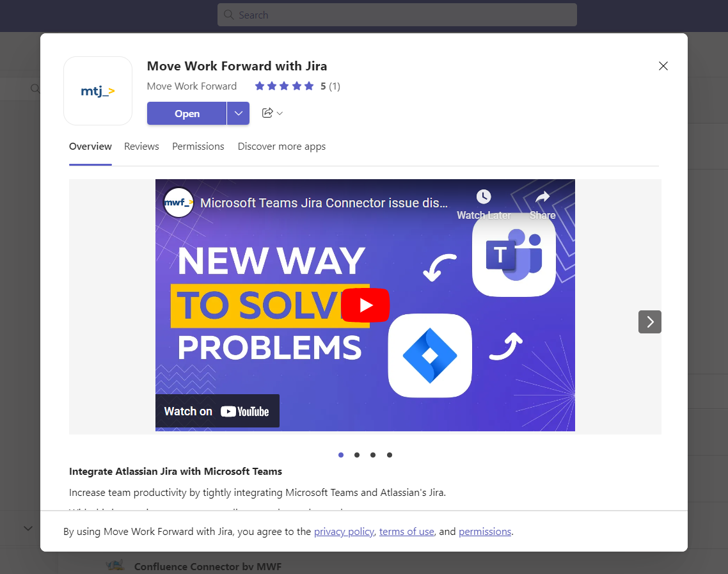This screenshot has height=574, width=728.
Task: Select the second carousel dot
Action: point(357,455)
